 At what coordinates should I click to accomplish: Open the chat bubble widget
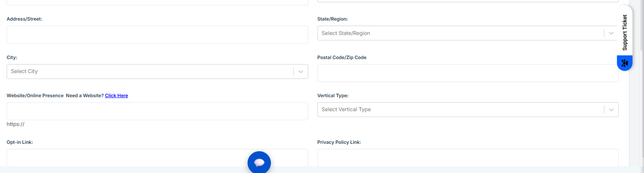[259, 162]
